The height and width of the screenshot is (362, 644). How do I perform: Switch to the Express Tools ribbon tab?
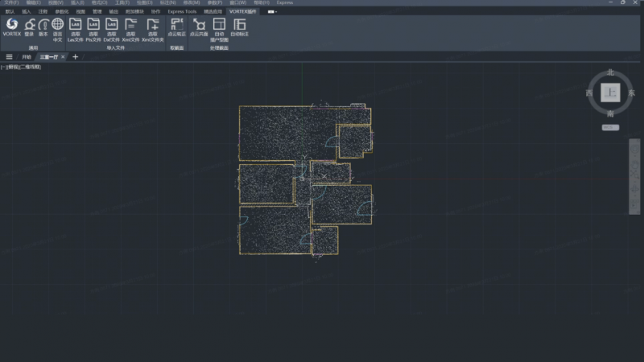click(x=182, y=11)
